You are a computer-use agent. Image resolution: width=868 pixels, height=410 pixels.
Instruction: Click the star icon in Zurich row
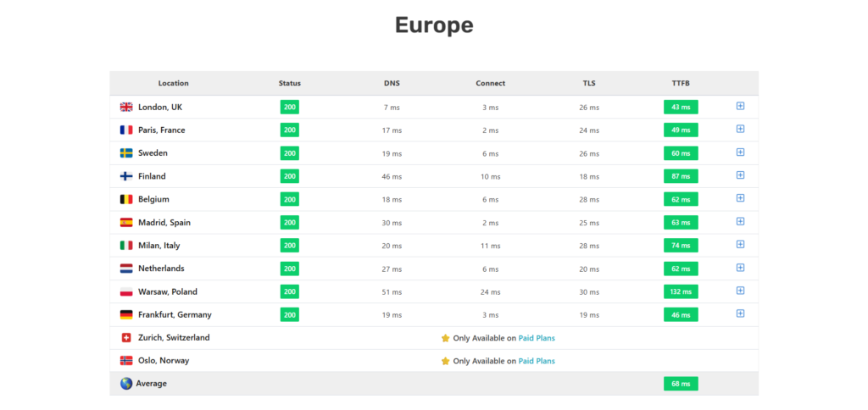(x=445, y=338)
